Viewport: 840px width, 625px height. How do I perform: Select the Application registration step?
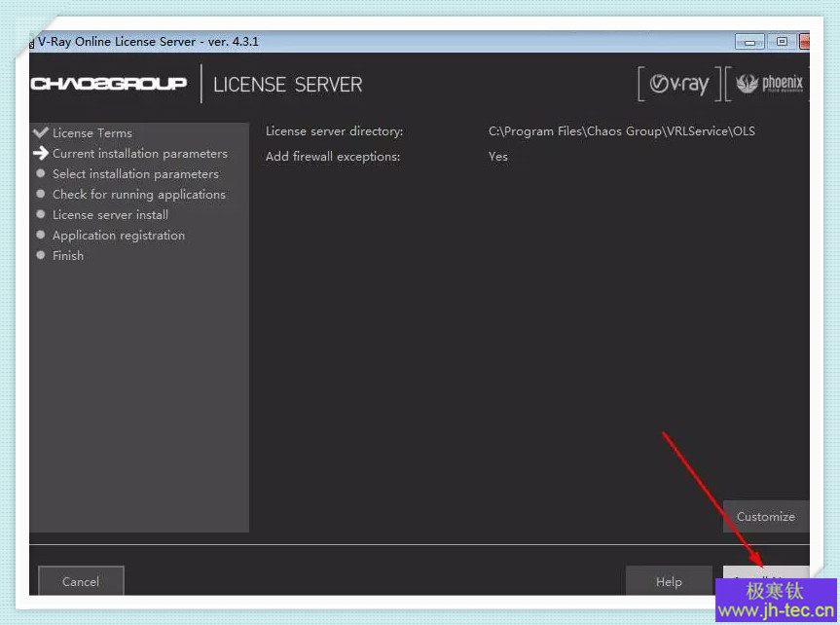point(119,236)
